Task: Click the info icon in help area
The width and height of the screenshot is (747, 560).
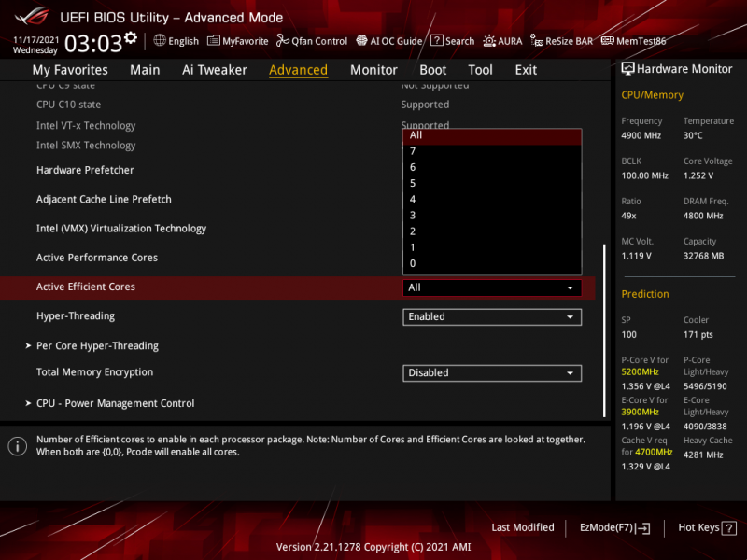Action: pyautogui.click(x=17, y=446)
